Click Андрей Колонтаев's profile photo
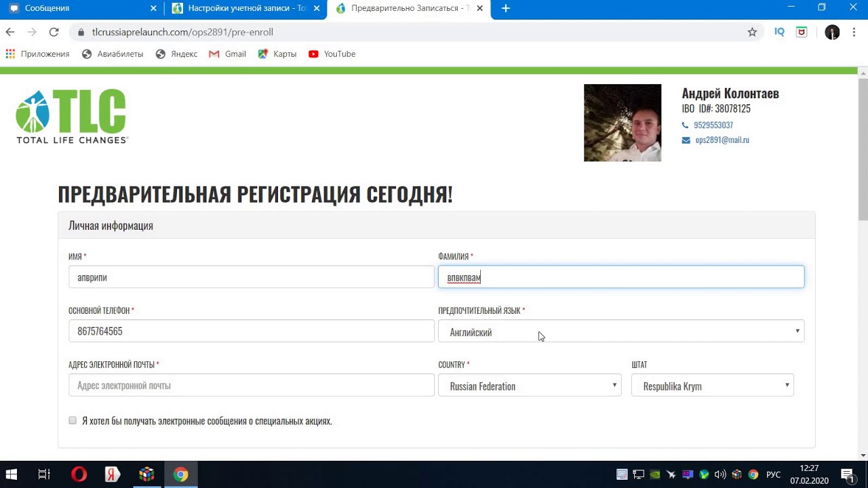The width and height of the screenshot is (868, 488). pyautogui.click(x=623, y=123)
